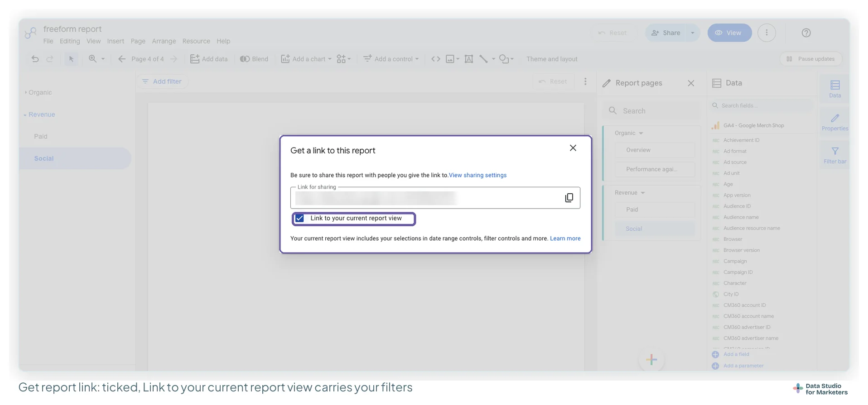Open the Arrange menu
Viewport: 868px width, 405px height.
point(164,41)
